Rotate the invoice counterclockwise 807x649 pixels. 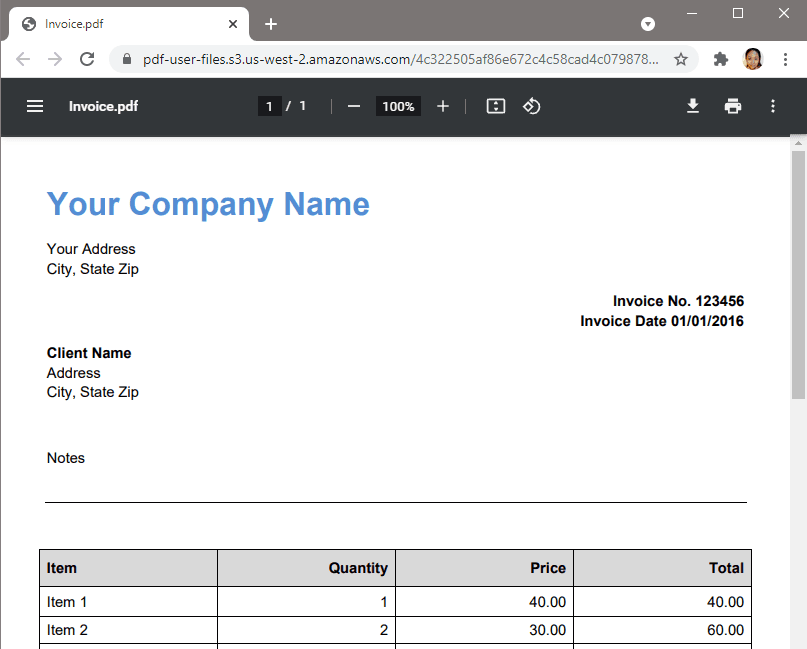[531, 106]
